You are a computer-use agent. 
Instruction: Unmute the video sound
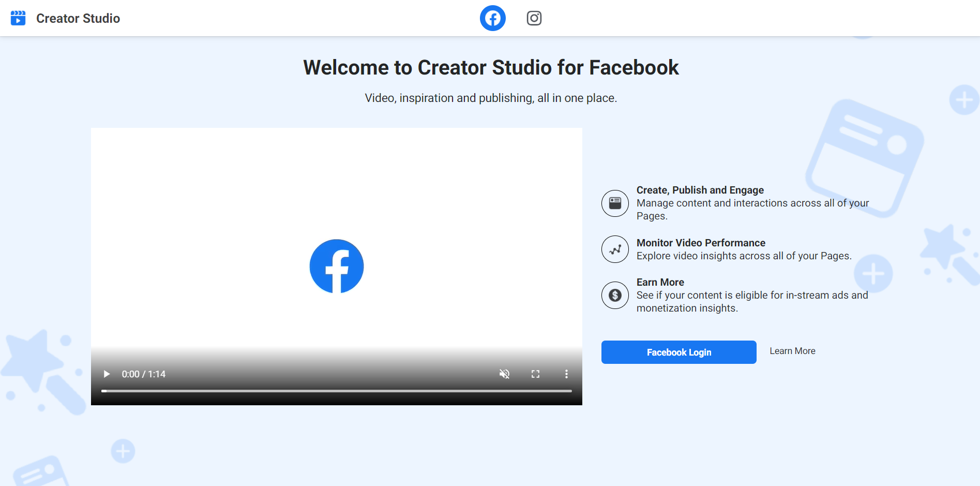point(504,374)
